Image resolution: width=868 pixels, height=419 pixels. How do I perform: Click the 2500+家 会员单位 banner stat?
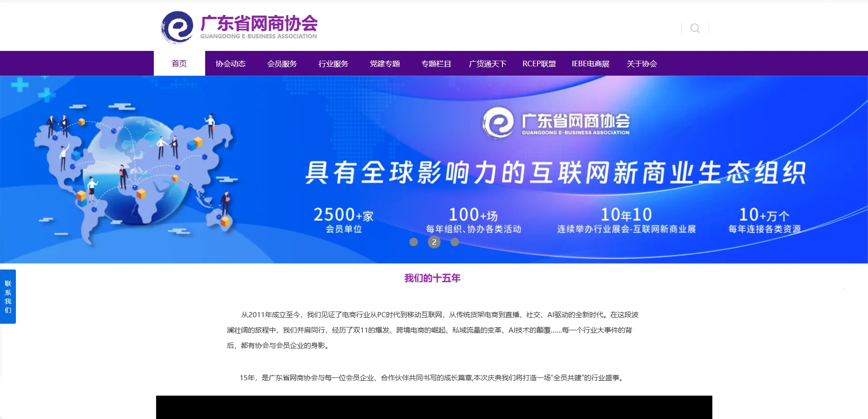point(344,220)
